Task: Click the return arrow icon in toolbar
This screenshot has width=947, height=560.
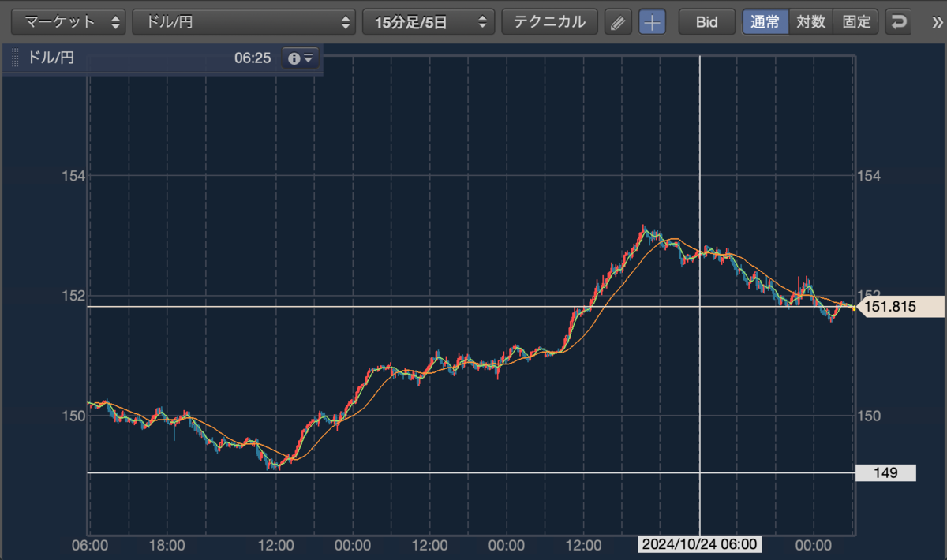Action: (x=898, y=22)
